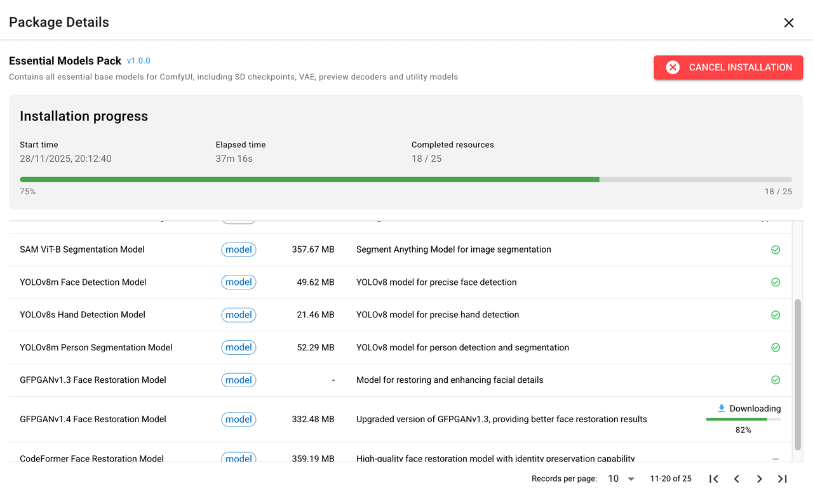Click the CANCEL INSTALLATION button
This screenshot has height=504, width=813.
(728, 67)
